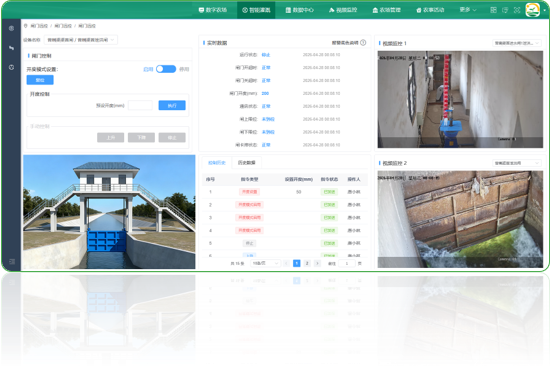
Task: Select the first globe icon in dark sidebar
Action: click(x=11, y=28)
